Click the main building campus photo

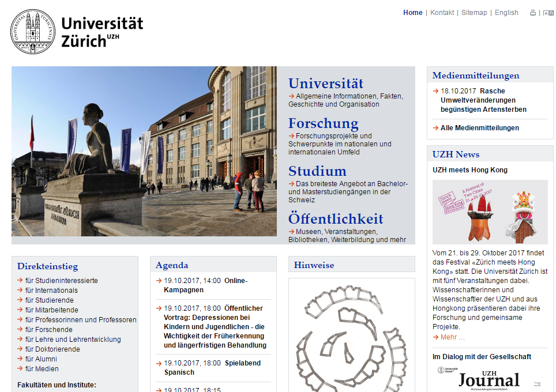144,152
